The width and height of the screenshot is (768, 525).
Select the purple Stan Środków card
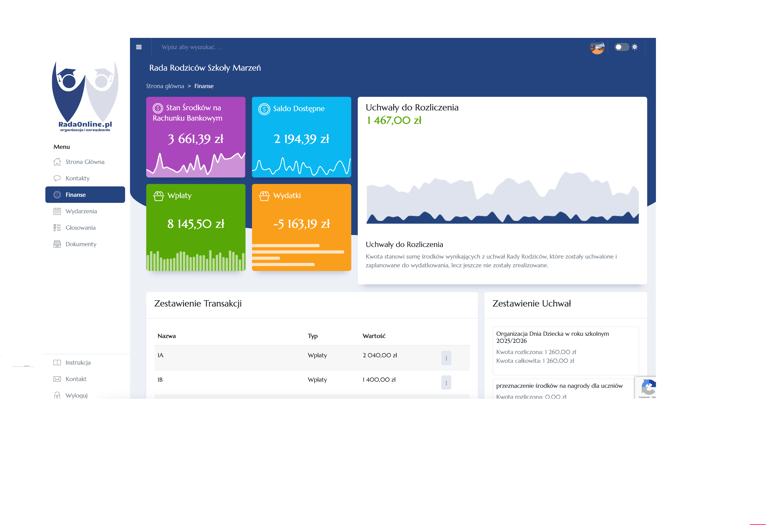tap(196, 137)
